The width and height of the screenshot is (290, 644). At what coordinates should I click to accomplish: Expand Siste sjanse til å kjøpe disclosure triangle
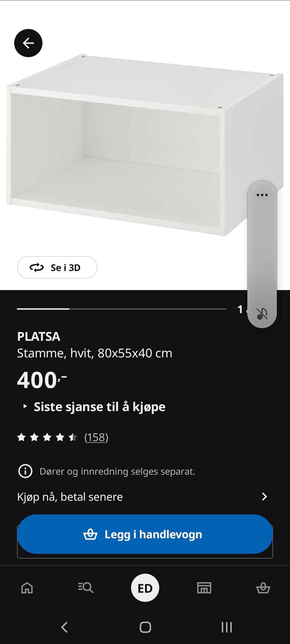[x=25, y=407]
